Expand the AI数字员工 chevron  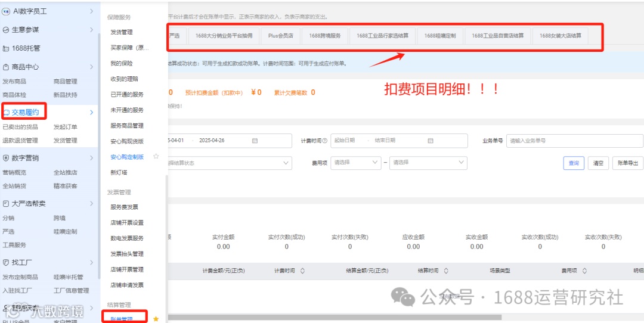click(91, 11)
